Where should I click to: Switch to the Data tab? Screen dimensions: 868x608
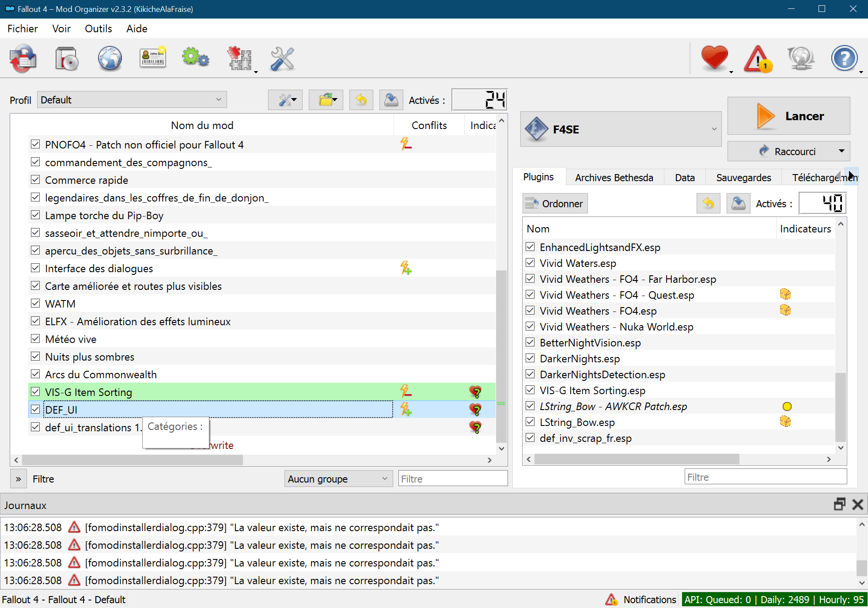(685, 178)
